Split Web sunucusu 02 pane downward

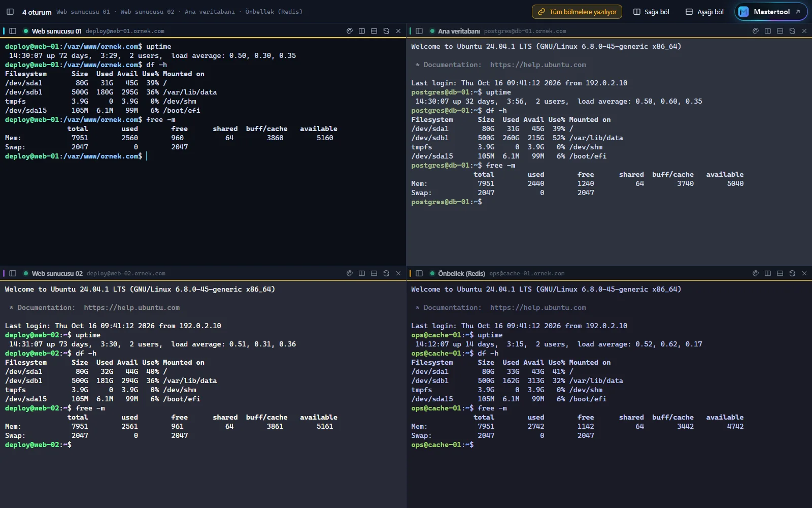pyautogui.click(x=374, y=273)
